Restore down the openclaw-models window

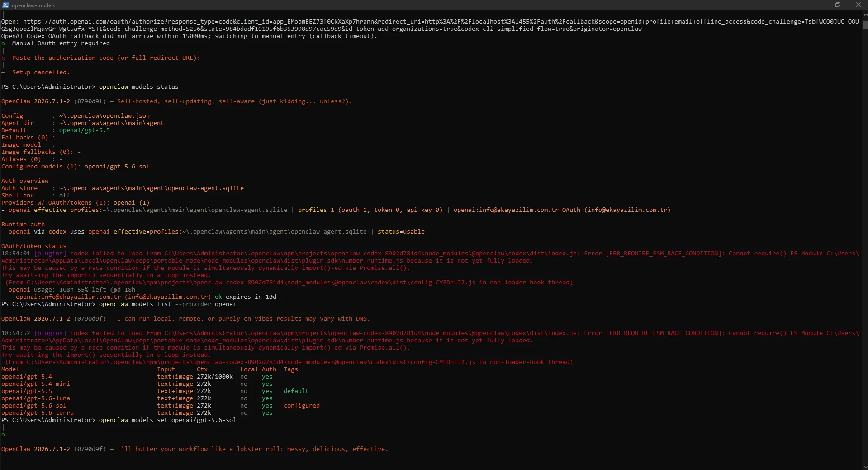838,5
